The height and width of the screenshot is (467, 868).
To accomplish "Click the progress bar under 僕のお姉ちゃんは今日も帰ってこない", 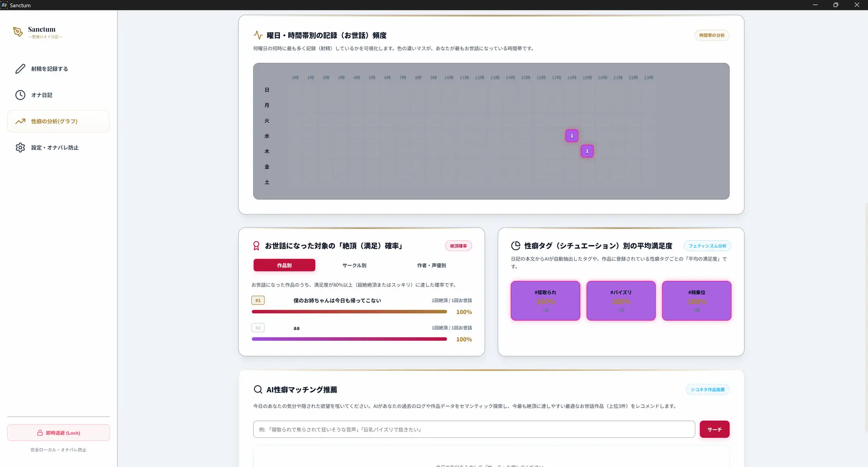I will click(349, 312).
